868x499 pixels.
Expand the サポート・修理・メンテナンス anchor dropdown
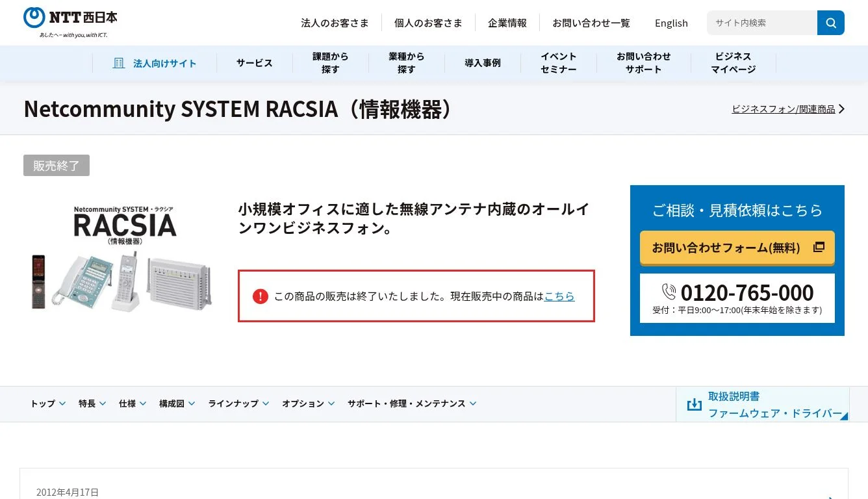pos(412,403)
